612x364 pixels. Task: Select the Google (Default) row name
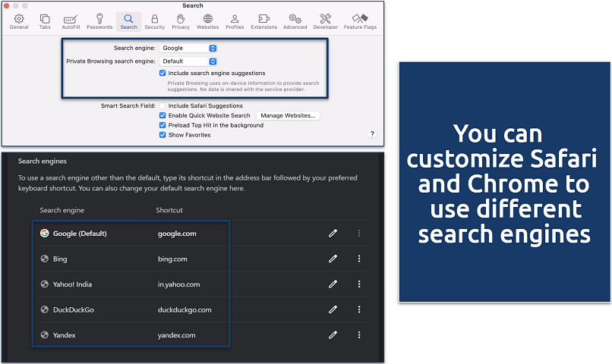(x=80, y=234)
